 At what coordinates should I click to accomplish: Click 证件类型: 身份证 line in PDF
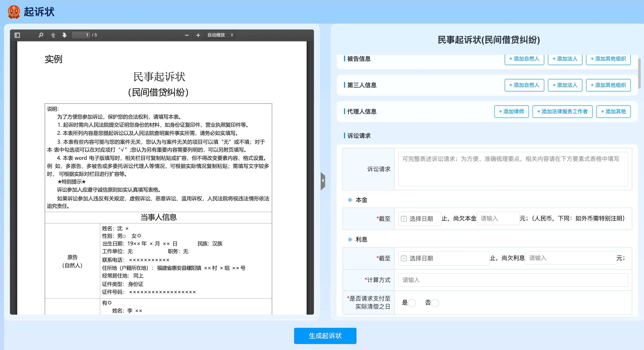click(x=122, y=284)
